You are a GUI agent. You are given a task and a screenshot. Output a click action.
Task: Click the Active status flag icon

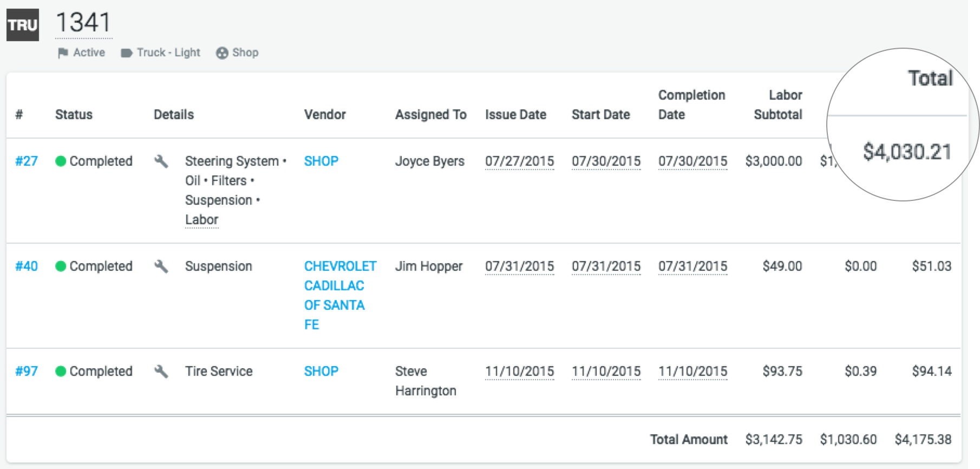(x=63, y=53)
